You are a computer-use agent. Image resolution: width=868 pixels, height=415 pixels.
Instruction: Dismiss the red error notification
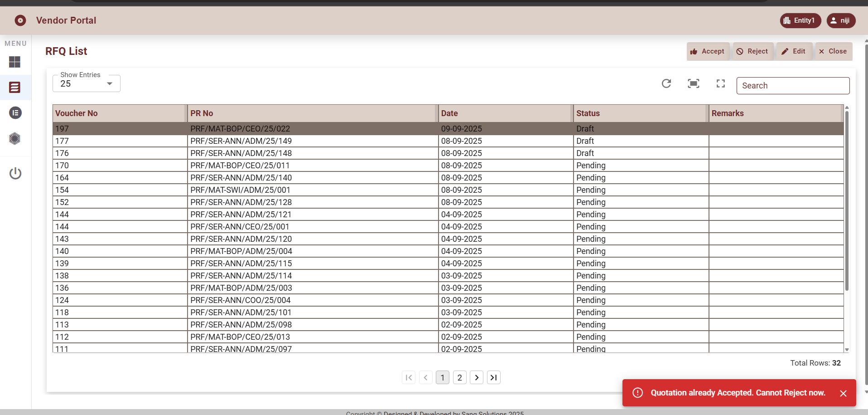[x=843, y=393]
